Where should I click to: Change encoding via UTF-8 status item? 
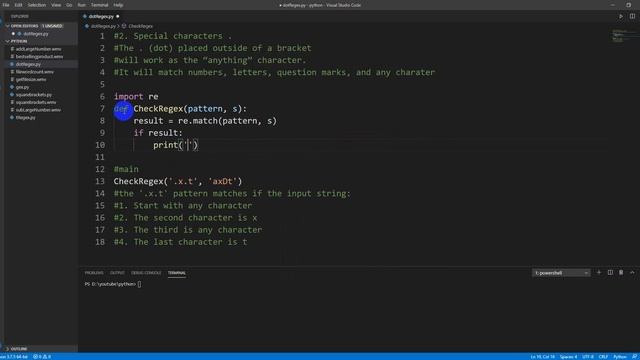pyautogui.click(x=588, y=357)
